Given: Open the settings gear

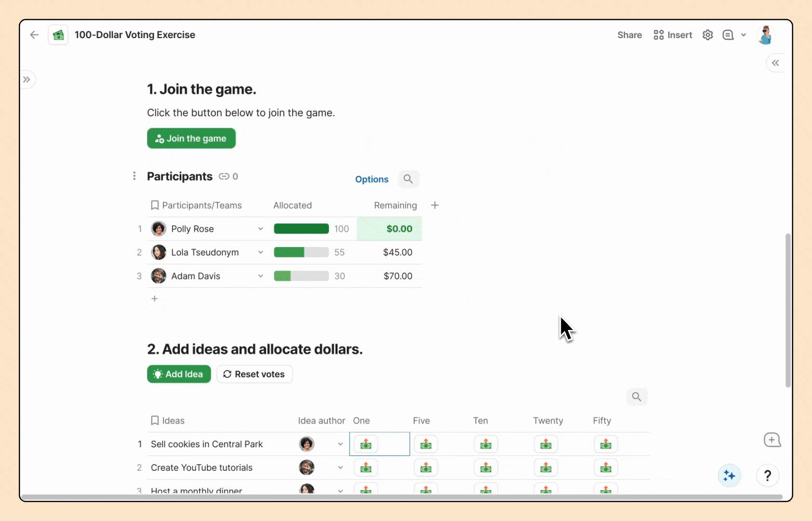Looking at the screenshot, I should (707, 35).
